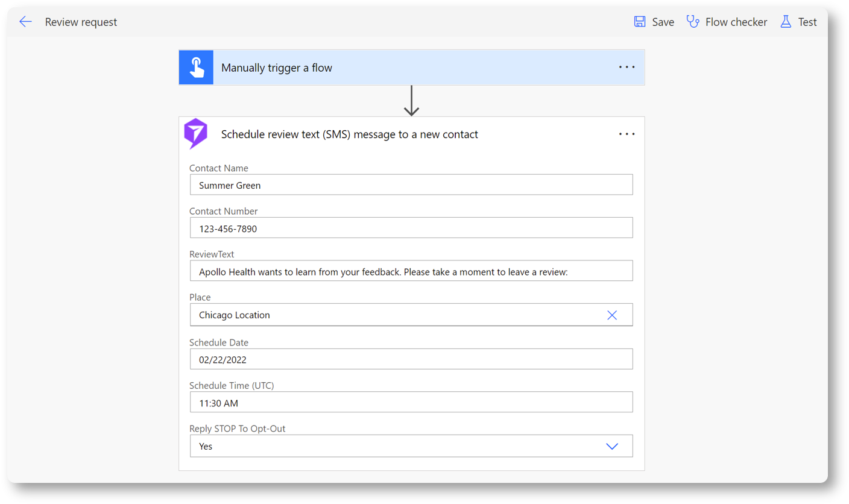This screenshot has width=849, height=504.
Task: Click the Save floppy disk icon
Action: click(640, 22)
